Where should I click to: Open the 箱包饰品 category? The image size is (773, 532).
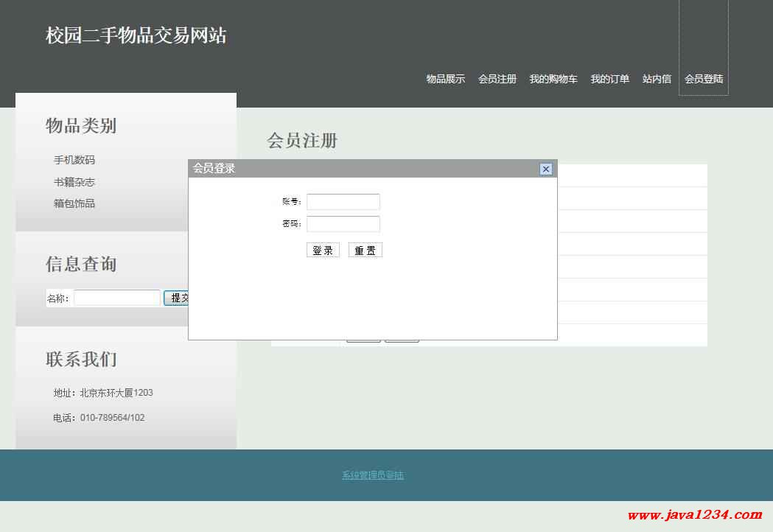74,203
